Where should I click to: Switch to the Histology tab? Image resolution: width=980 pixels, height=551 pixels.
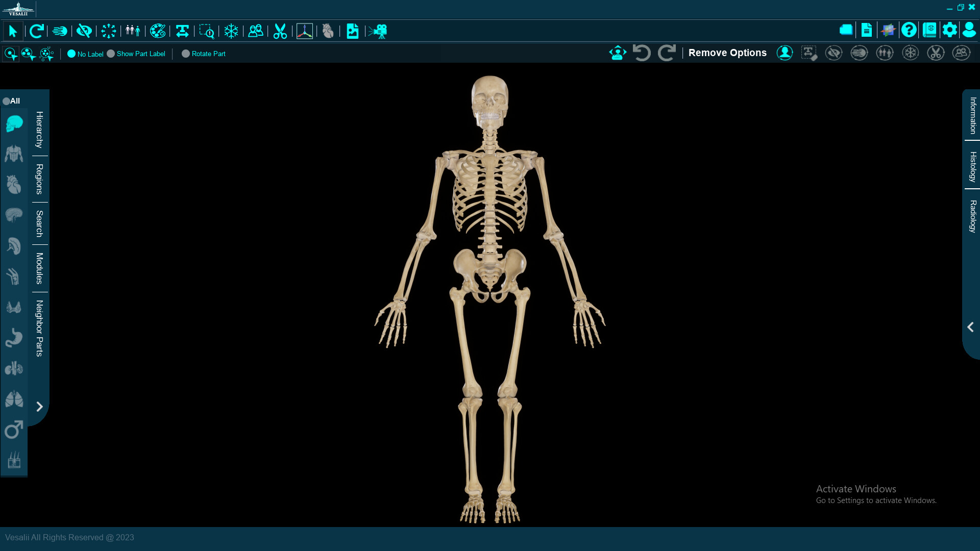coord(973,166)
